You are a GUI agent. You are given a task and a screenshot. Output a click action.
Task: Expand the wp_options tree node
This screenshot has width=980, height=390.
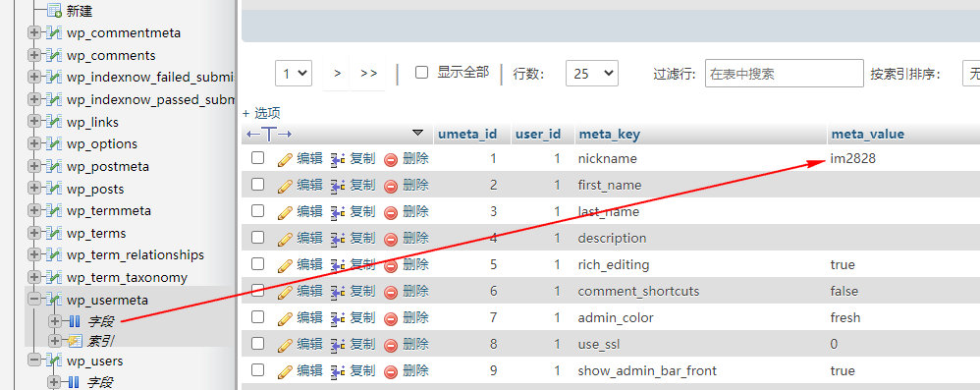33,143
